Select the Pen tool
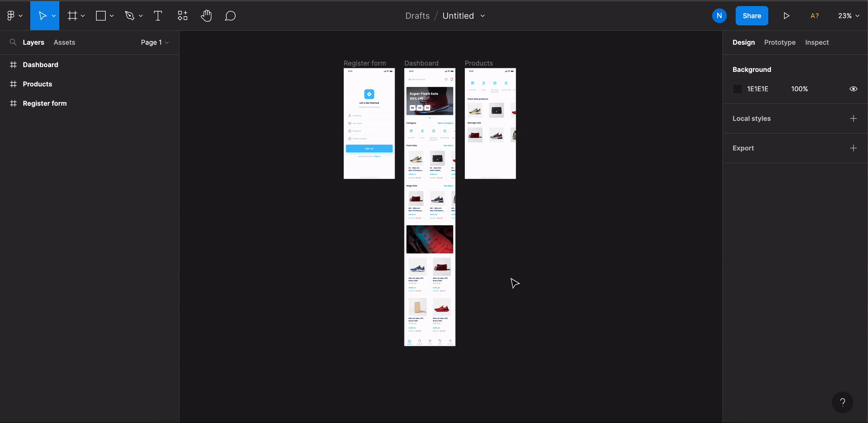This screenshot has width=868, height=423. click(x=130, y=16)
